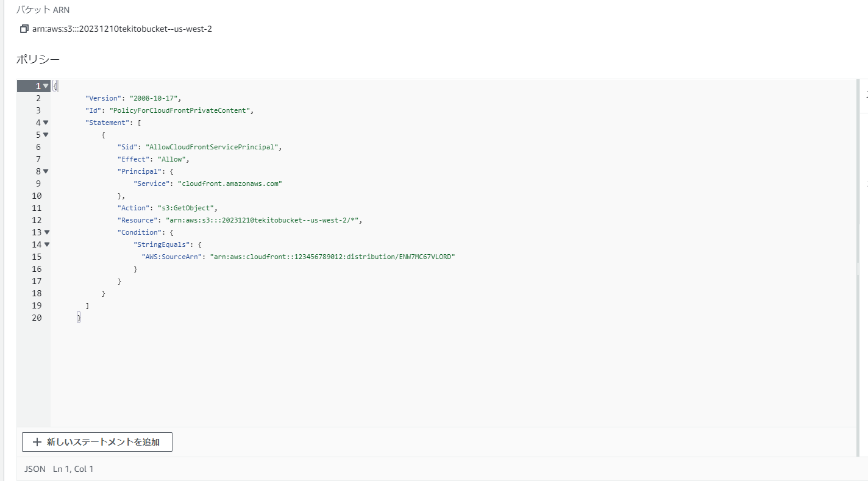Screen dimensions: 868x481
Task: Click the Ln 1, Col 1 status indicator
Action: coord(73,469)
